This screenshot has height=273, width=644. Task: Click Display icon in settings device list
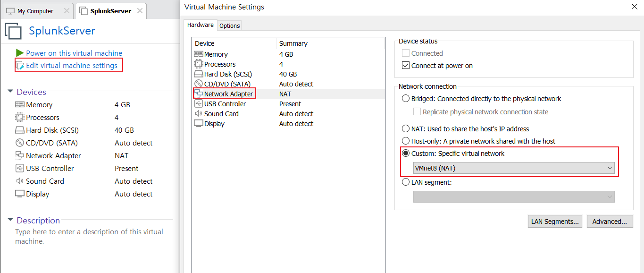tap(199, 124)
